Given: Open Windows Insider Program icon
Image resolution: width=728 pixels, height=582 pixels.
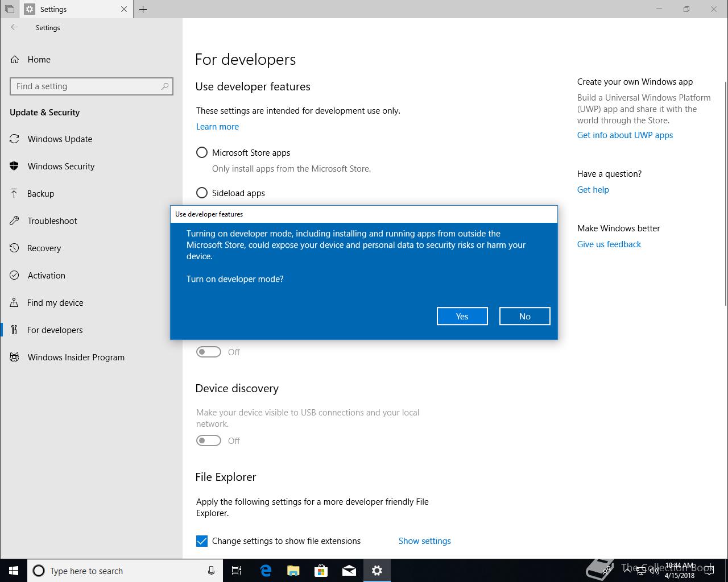Looking at the screenshot, I should [15, 357].
